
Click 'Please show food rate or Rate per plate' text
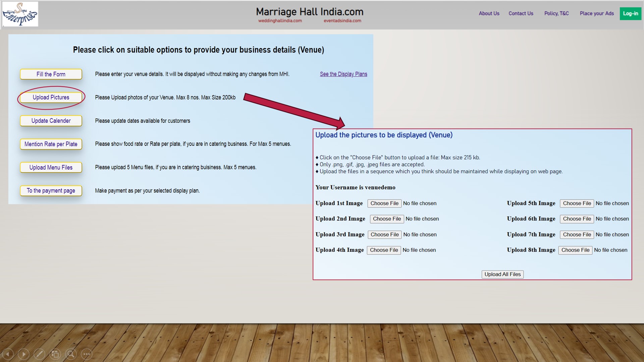click(x=193, y=144)
